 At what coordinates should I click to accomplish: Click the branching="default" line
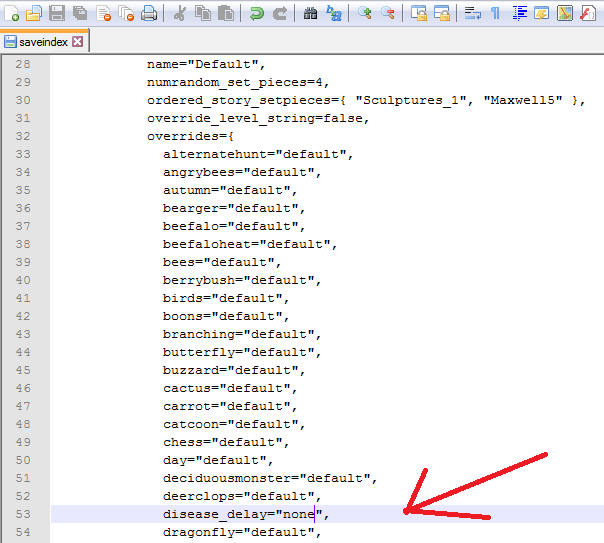(242, 334)
